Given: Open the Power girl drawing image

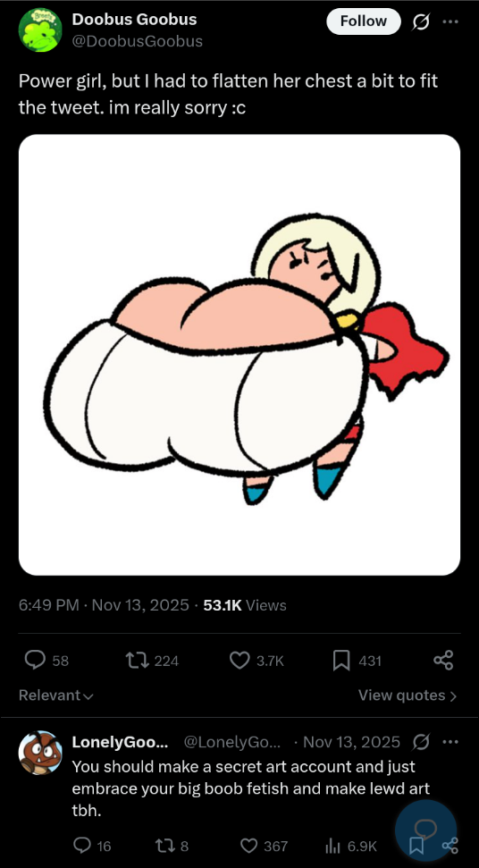Looking at the screenshot, I should 239,355.
